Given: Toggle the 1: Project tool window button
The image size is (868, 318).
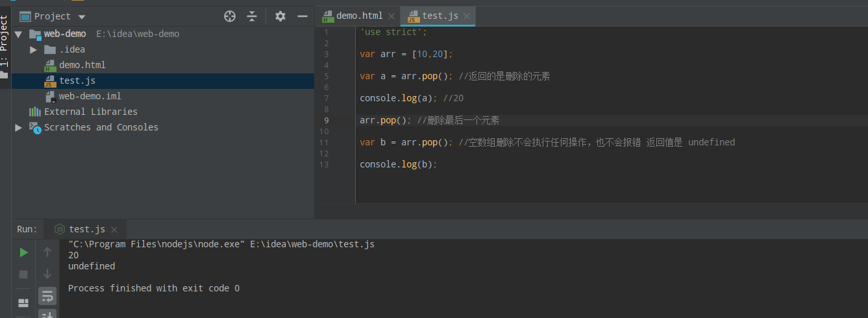Looking at the screenshot, I should [x=5, y=45].
